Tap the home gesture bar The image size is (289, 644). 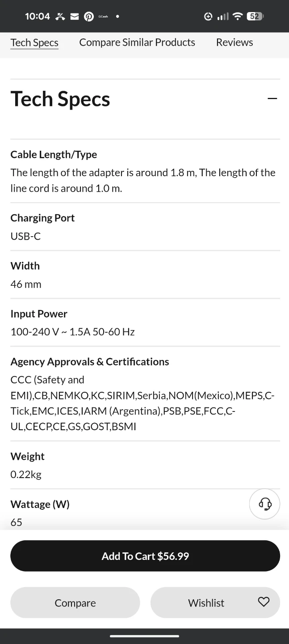pos(144,636)
